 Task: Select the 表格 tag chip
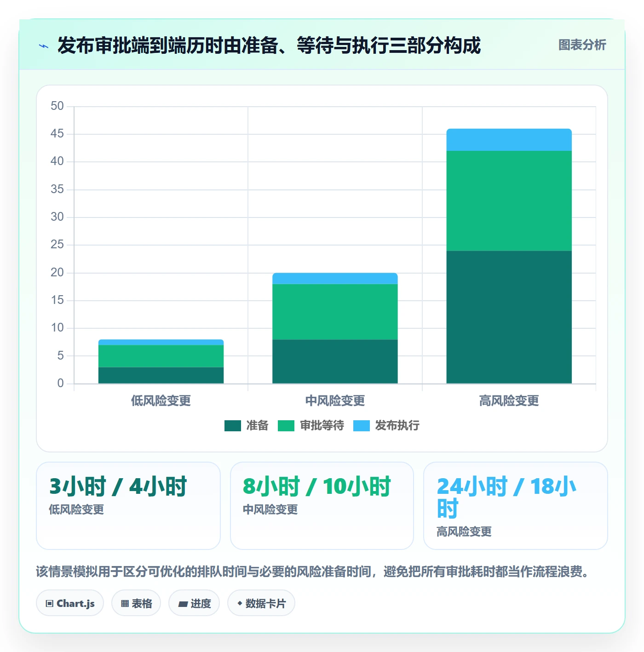[136, 603]
